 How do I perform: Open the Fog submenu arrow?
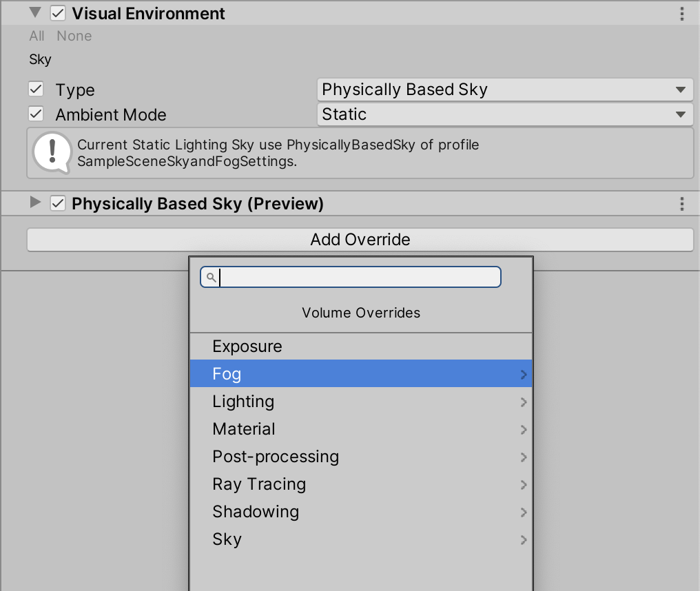click(x=524, y=375)
